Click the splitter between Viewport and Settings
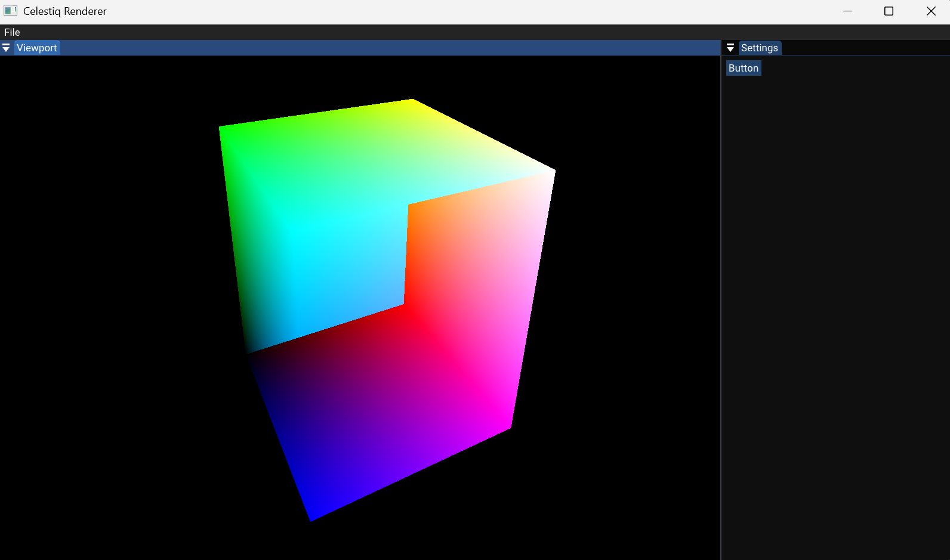Image resolution: width=950 pixels, height=560 pixels. 721,298
